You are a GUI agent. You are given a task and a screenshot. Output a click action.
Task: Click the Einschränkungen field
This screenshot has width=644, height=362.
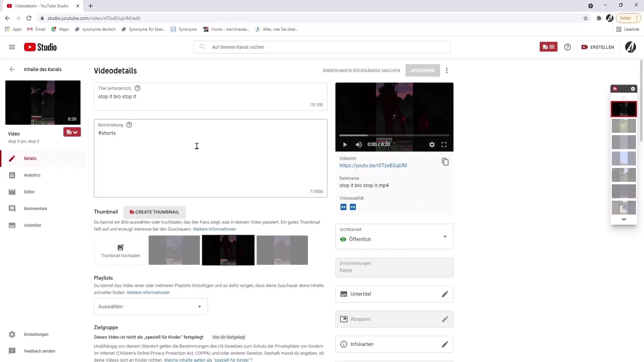[x=394, y=267]
